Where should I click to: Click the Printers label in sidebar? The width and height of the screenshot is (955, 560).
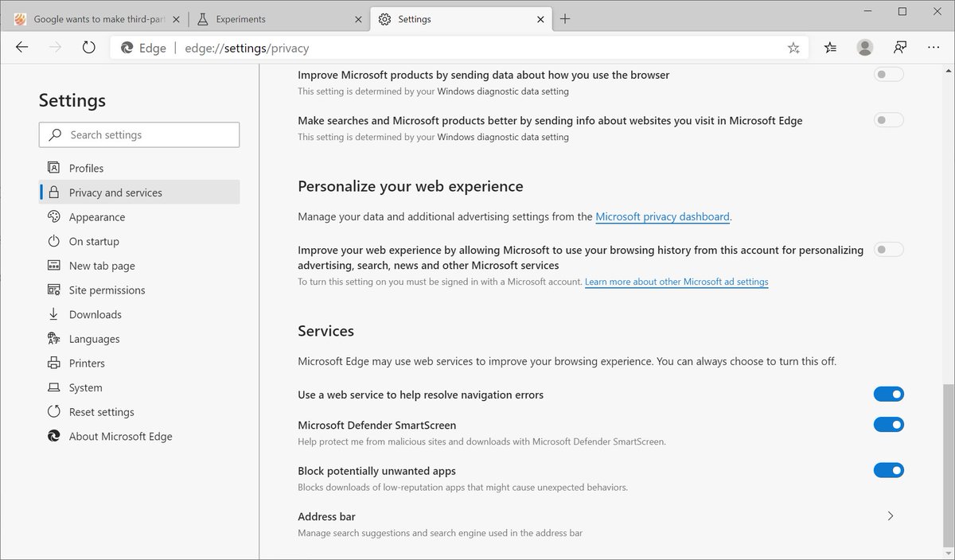click(87, 363)
